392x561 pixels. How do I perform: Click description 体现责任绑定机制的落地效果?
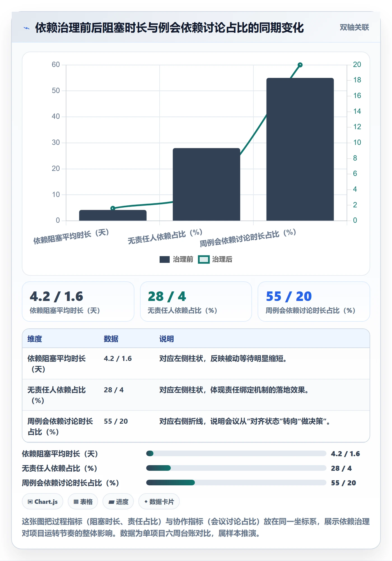click(x=234, y=390)
